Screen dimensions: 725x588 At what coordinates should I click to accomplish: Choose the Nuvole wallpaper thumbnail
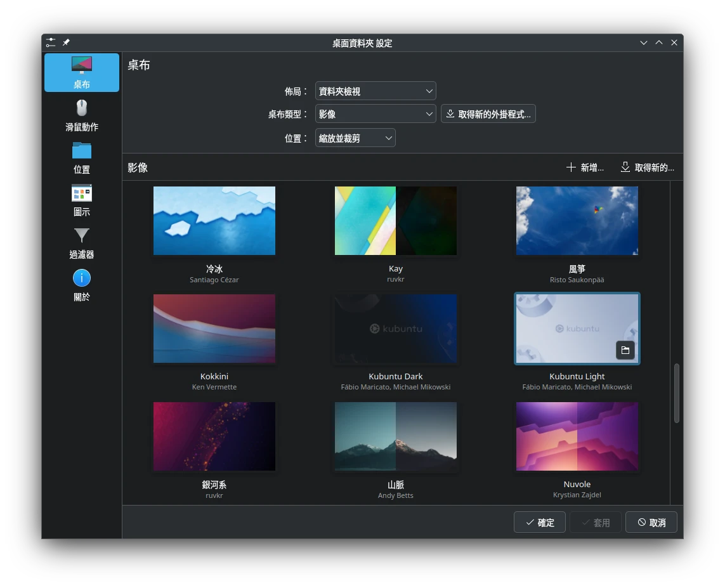point(577,436)
